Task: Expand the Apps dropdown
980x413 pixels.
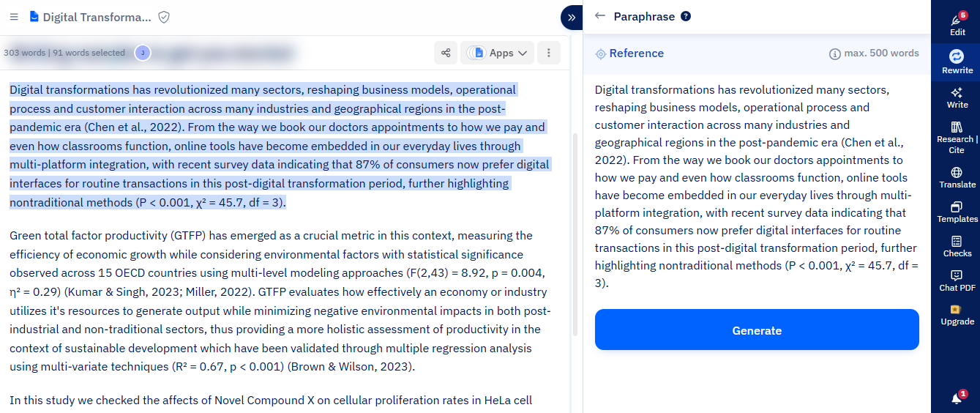Action: (x=501, y=53)
